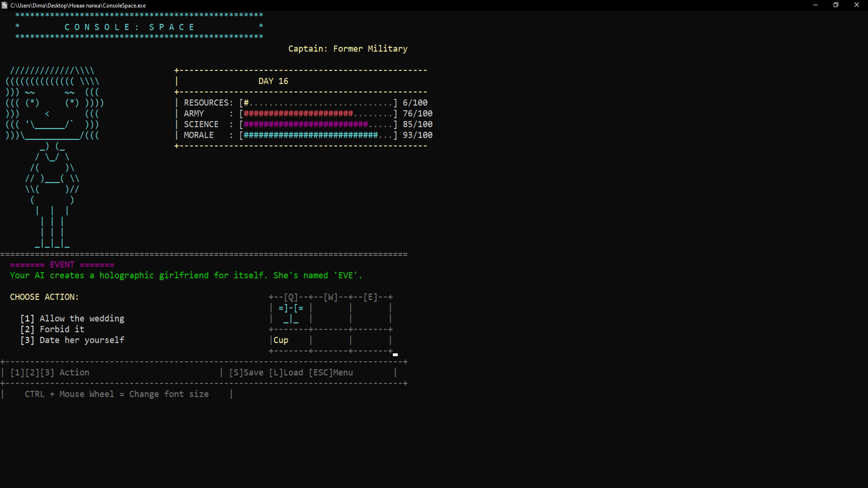Click the cyan MORALE progress bar
The width and height of the screenshot is (868, 488).
[318, 136]
